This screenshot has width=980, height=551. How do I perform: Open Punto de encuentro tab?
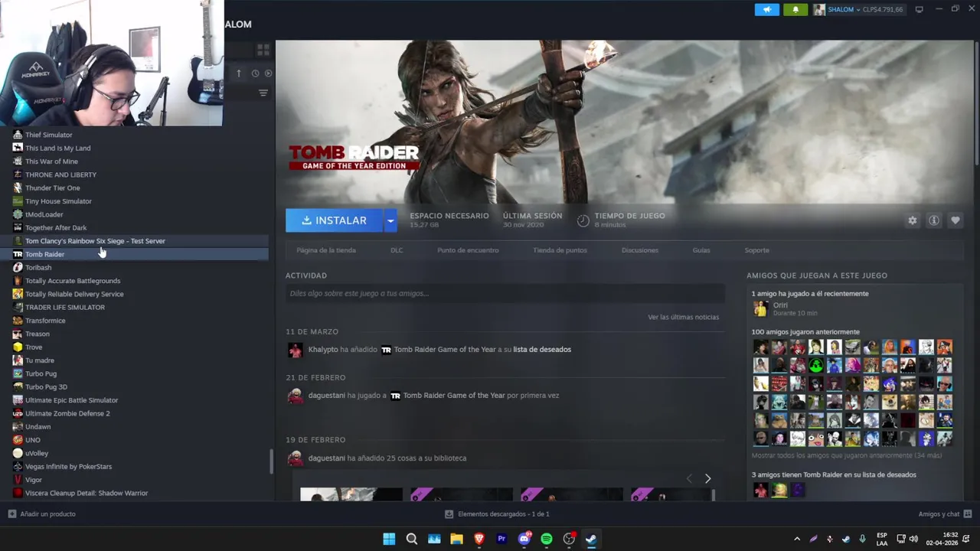click(468, 250)
